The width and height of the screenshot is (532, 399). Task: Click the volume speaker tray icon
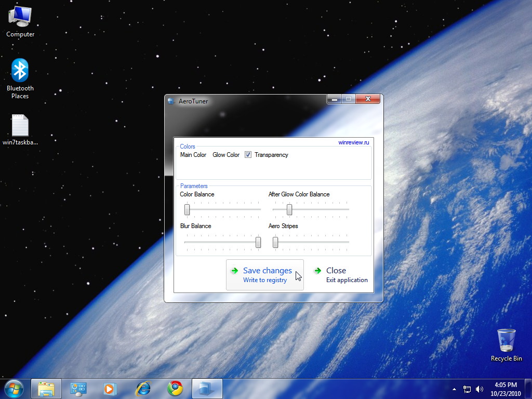click(x=479, y=389)
